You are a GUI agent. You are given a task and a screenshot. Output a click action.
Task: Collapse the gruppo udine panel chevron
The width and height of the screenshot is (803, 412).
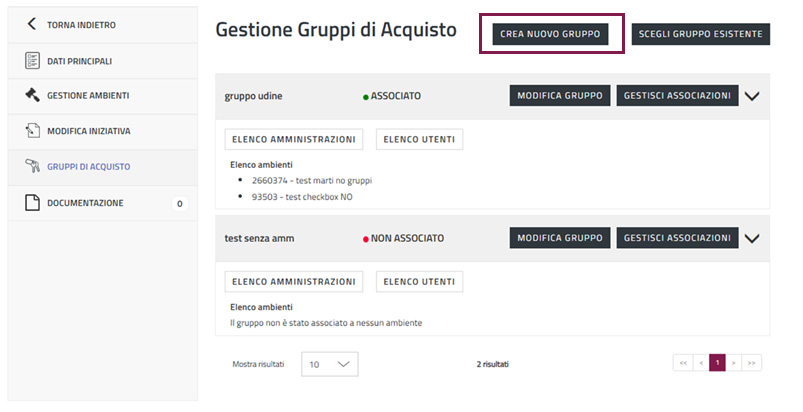pos(753,97)
